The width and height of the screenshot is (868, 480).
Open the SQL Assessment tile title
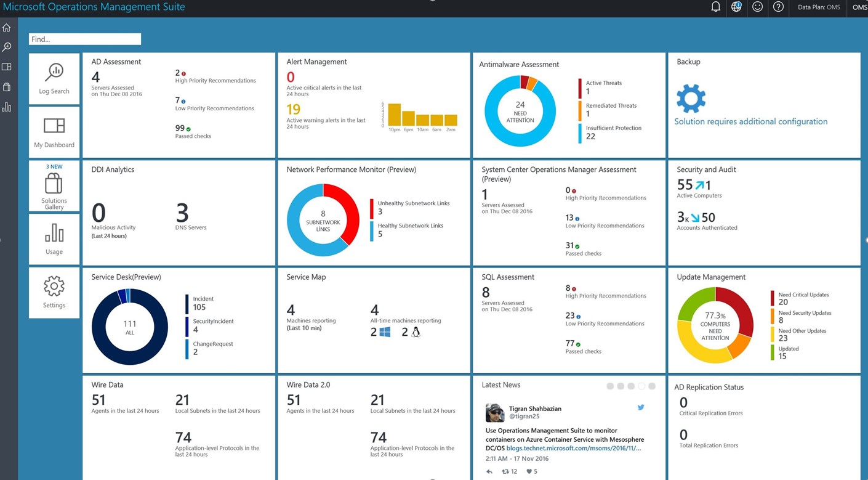click(508, 277)
